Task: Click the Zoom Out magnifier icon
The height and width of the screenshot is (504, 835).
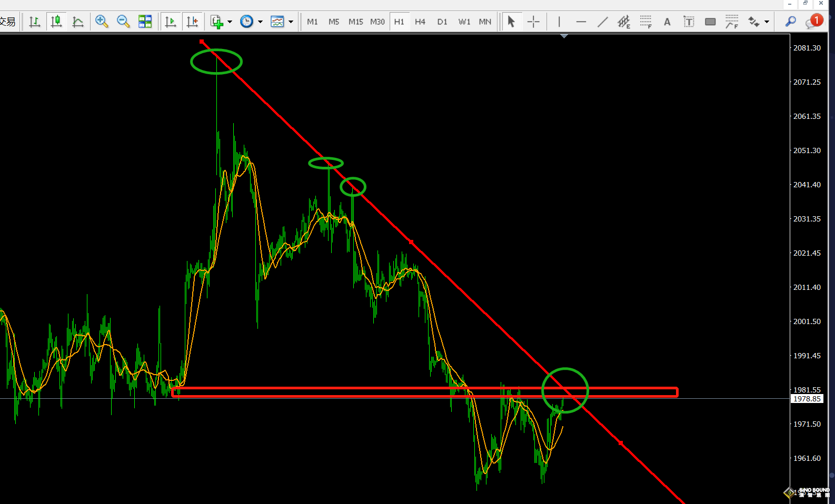Action: 123,22
